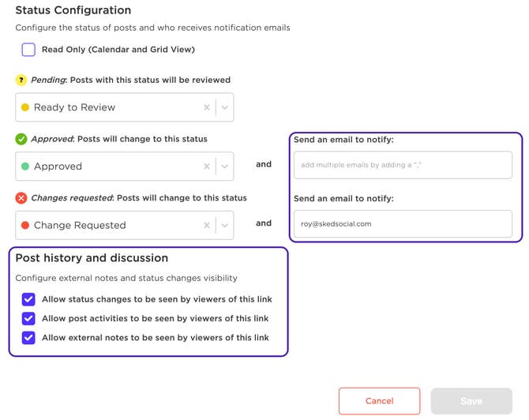The width and height of the screenshot is (529, 420).
Task: Click the yellow Pending question mark icon
Action: pyautogui.click(x=21, y=80)
